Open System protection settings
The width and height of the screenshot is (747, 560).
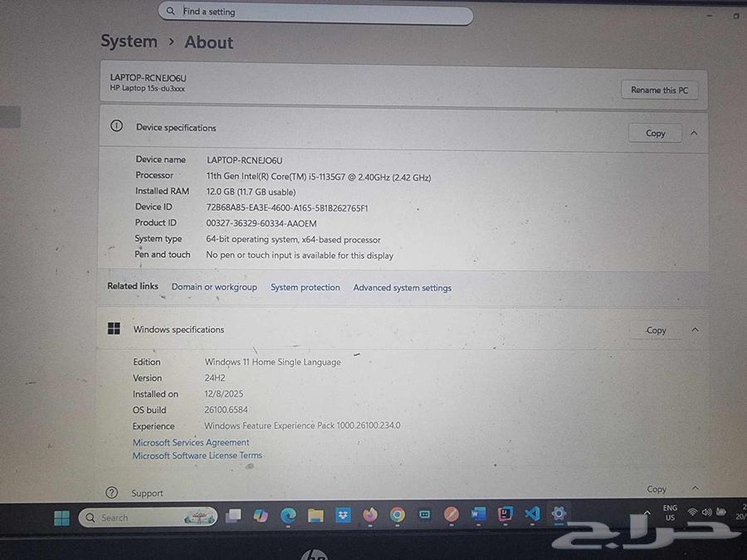[305, 287]
